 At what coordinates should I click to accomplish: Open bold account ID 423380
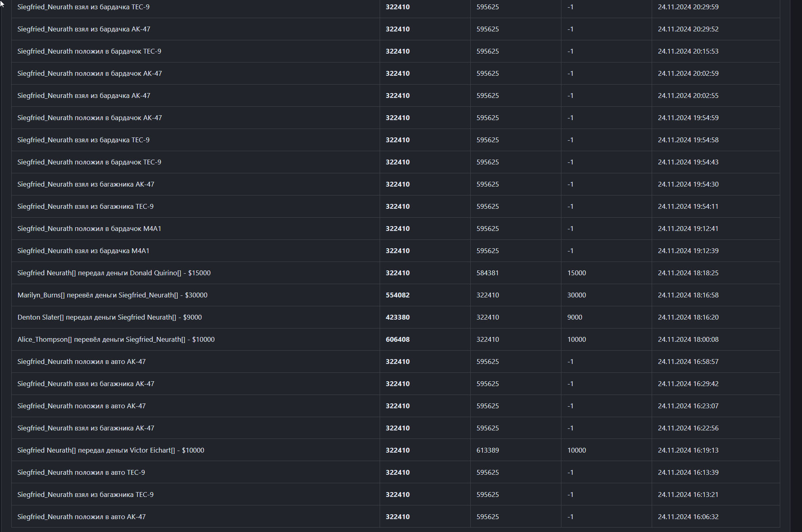(x=397, y=317)
